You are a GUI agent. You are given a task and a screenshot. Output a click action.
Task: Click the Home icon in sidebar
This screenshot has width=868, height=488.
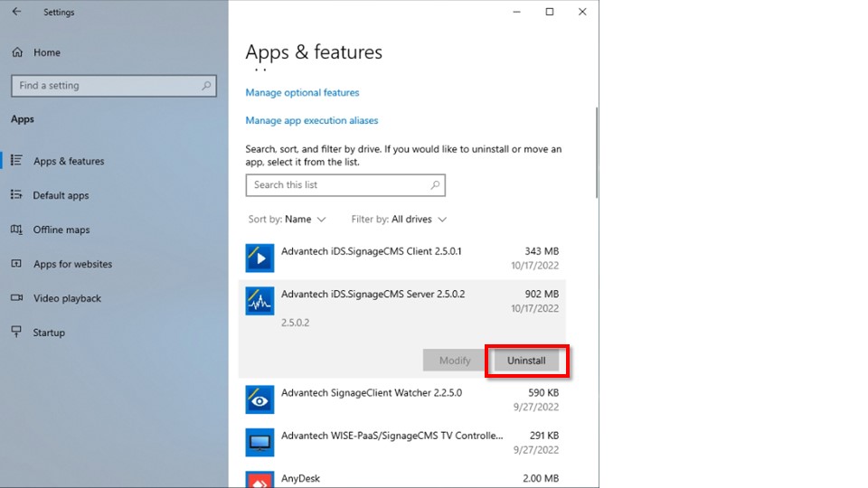pyautogui.click(x=17, y=52)
